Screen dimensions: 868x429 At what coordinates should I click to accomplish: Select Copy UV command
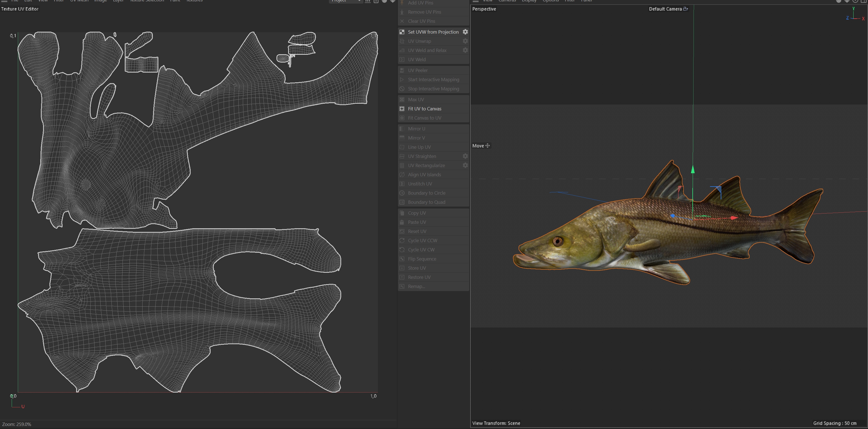coord(416,213)
